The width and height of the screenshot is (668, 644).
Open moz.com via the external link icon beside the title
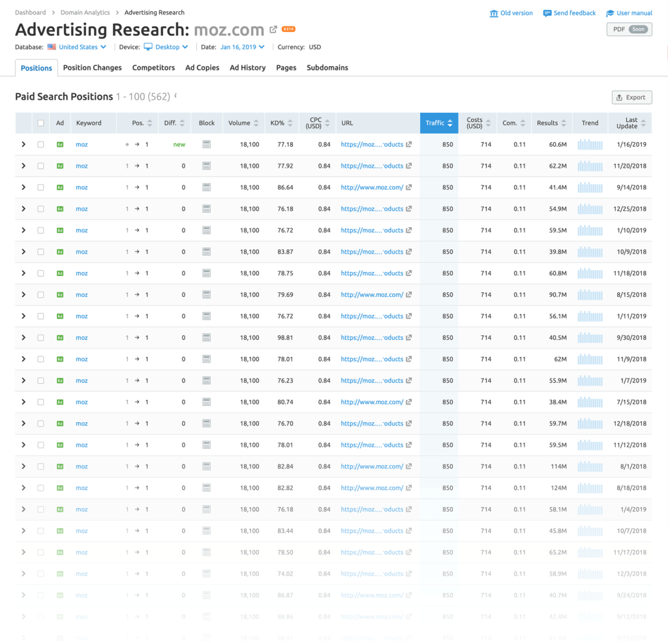click(x=273, y=29)
